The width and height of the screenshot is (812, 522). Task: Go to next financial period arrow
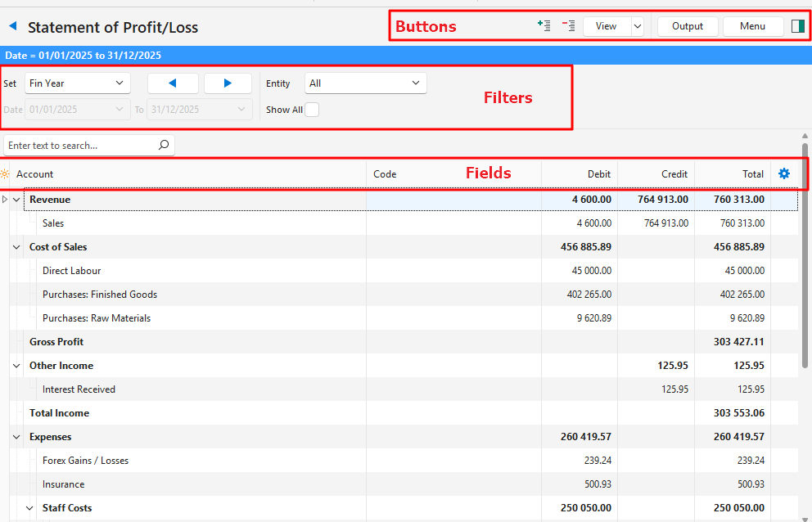[228, 83]
